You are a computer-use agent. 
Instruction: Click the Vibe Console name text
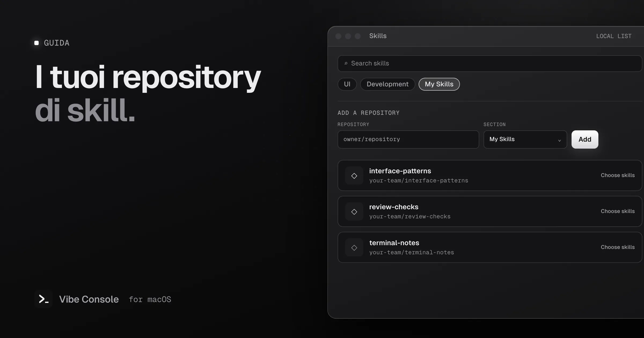(x=89, y=299)
